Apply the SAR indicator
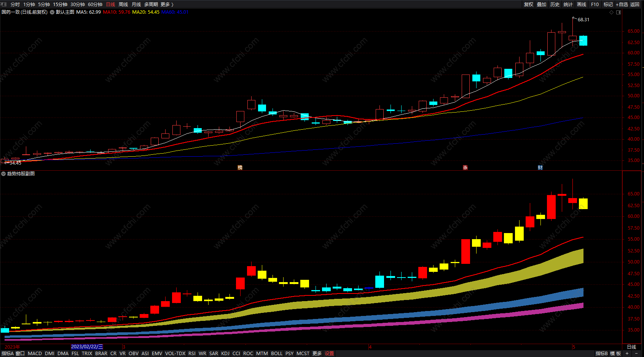The image size is (644, 357). [x=214, y=354]
